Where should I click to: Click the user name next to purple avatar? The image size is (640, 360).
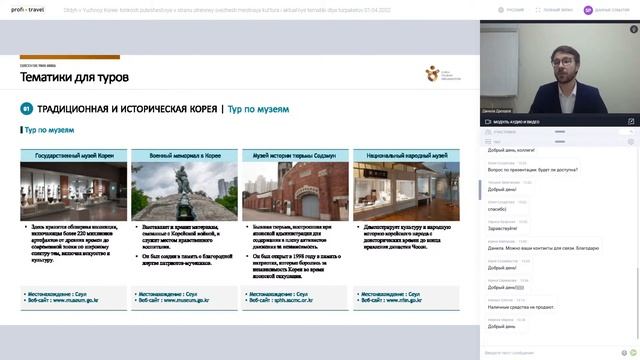click(x=612, y=10)
